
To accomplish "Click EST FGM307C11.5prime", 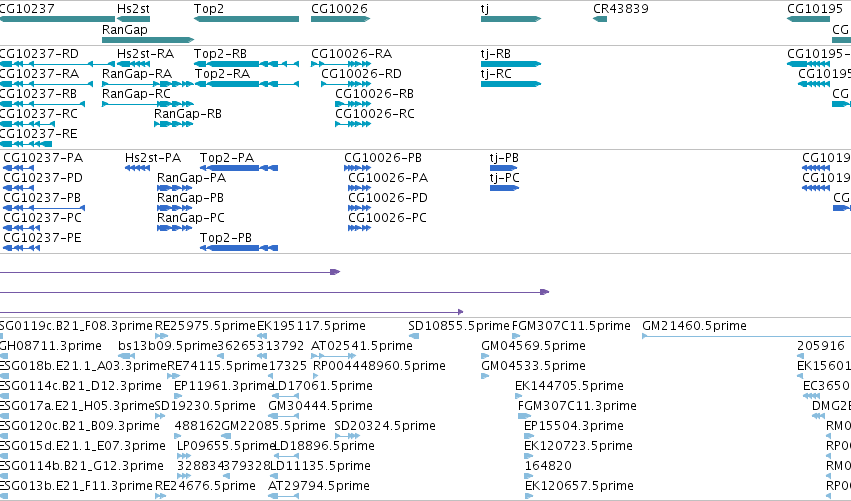I will 571,326.
